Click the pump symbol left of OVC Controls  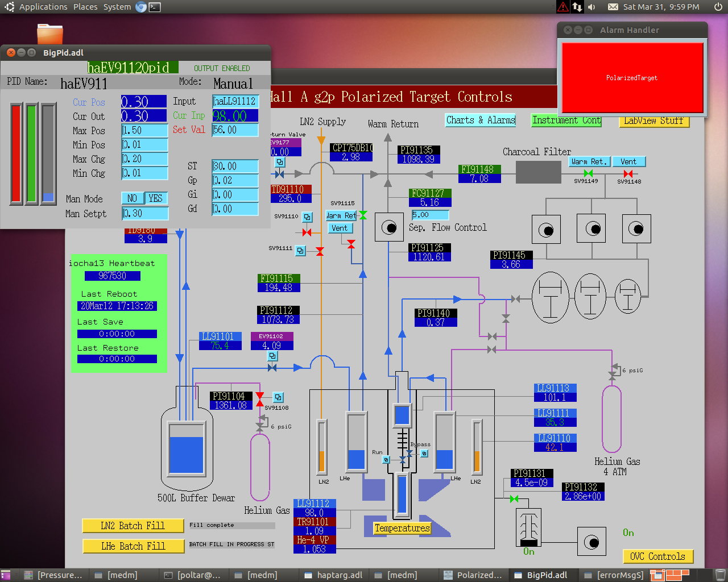(591, 542)
